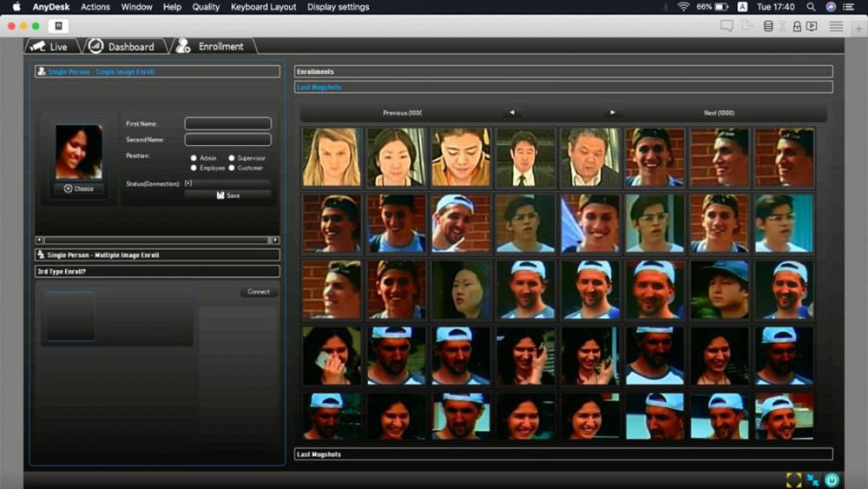868x489 pixels.
Task: Click the blue shrink window icon
Action: [x=813, y=479]
